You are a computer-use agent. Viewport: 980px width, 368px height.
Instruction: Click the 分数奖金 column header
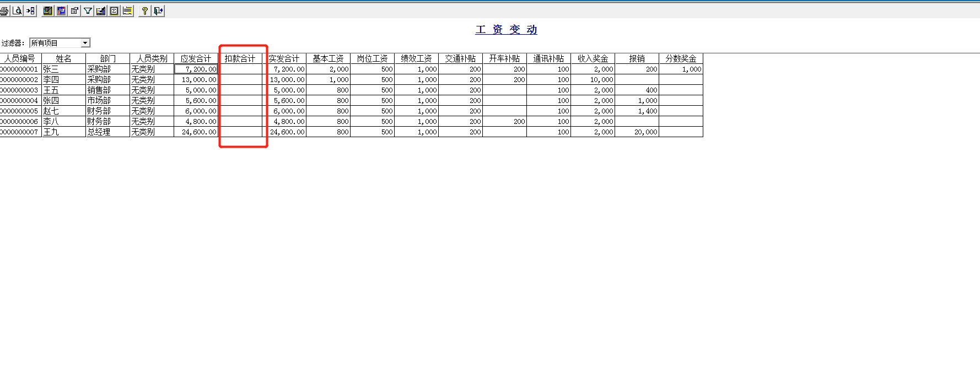click(681, 58)
